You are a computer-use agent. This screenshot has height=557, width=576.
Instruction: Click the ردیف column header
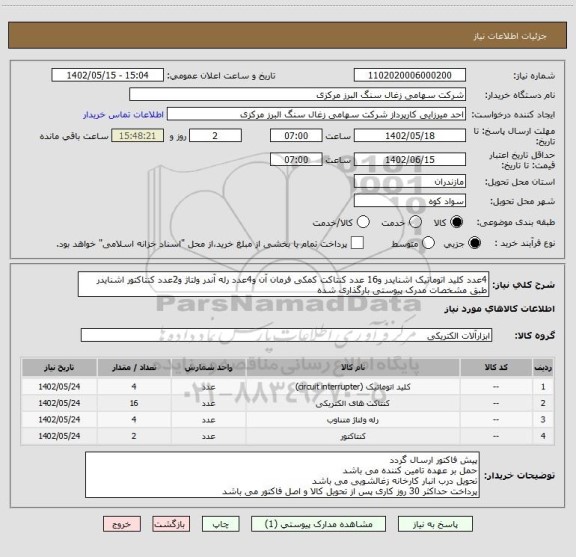point(543,367)
